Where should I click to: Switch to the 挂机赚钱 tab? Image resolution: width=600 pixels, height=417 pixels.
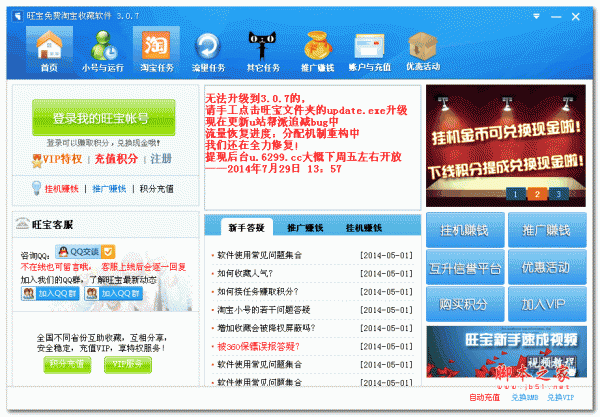click(364, 228)
